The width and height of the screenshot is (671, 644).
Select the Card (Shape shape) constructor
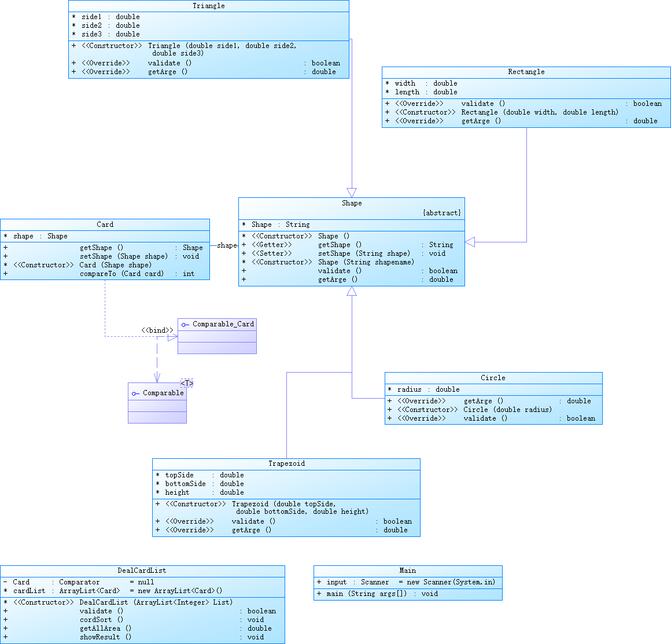click(x=78, y=265)
